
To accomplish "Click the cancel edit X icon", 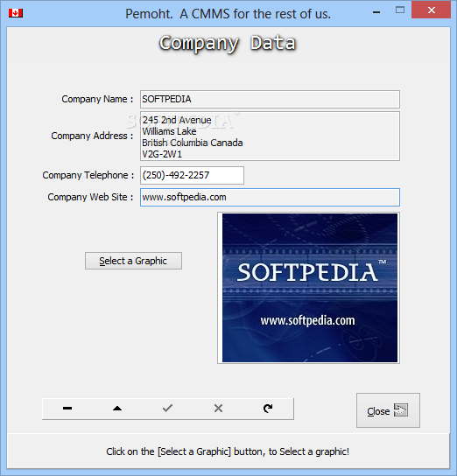I will coord(218,409).
